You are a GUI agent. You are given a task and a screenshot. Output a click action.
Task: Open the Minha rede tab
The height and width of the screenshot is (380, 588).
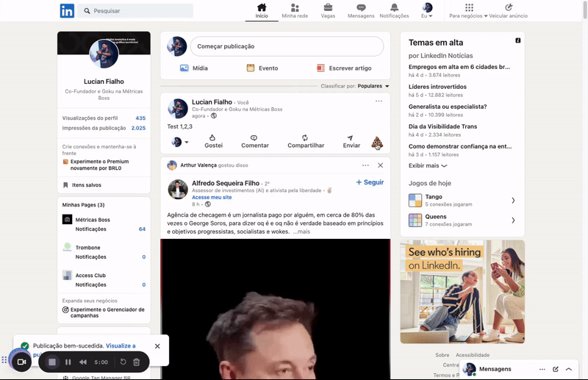295,11
